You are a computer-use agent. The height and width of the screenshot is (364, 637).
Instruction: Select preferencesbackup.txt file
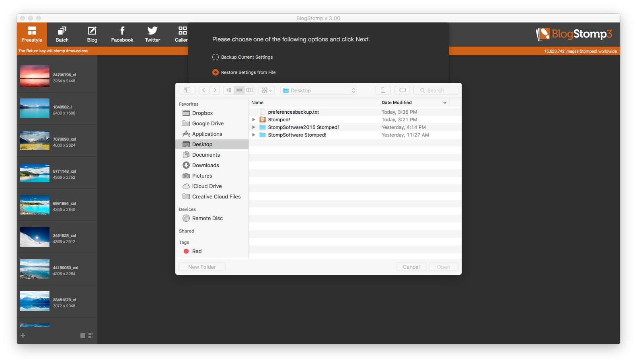click(355, 112)
